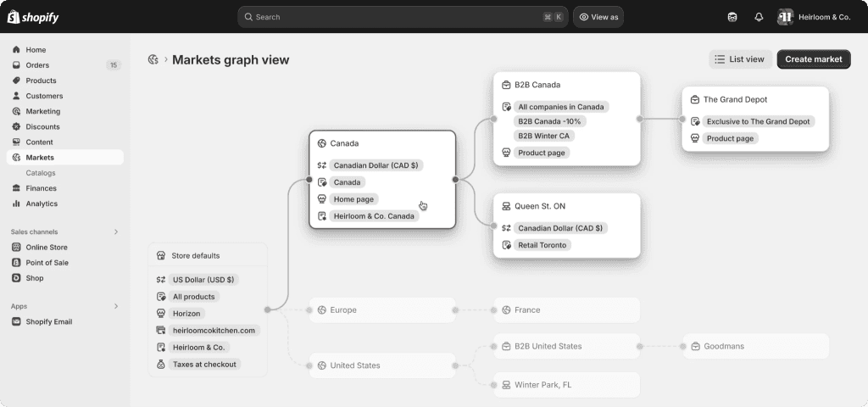The image size is (868, 407).
Task: Click the Analytics bar chart icon
Action: [16, 203]
